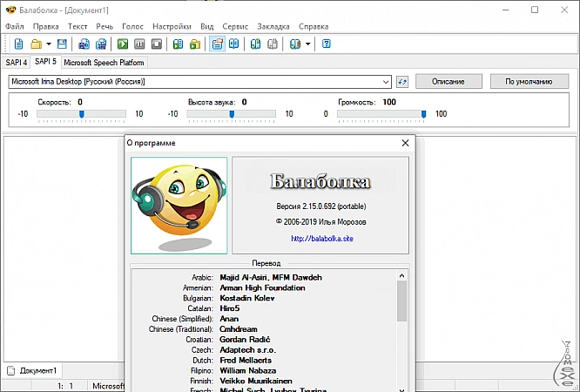Click the Громкость volume slider handle

(x=424, y=113)
